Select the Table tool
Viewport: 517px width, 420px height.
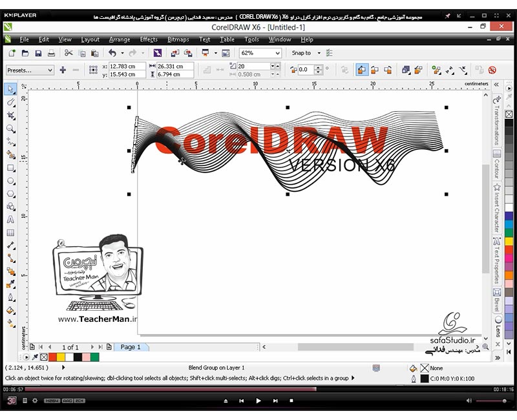click(x=10, y=233)
